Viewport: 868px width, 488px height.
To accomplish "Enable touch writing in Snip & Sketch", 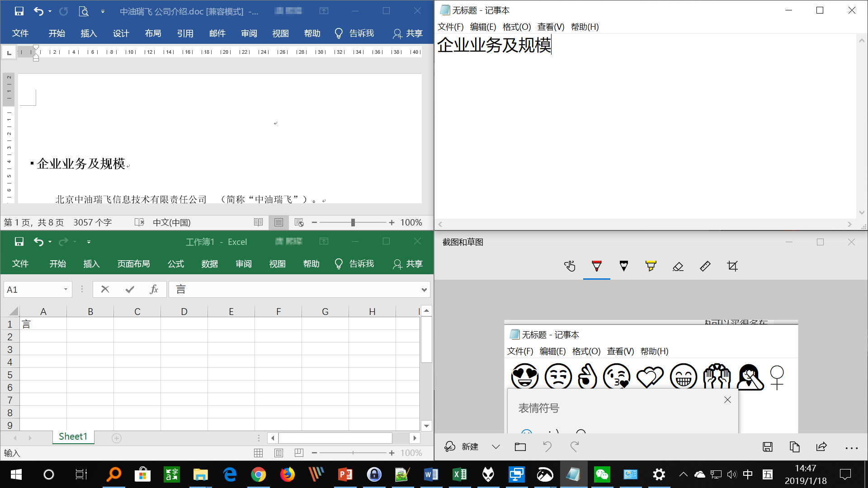I will (x=570, y=266).
